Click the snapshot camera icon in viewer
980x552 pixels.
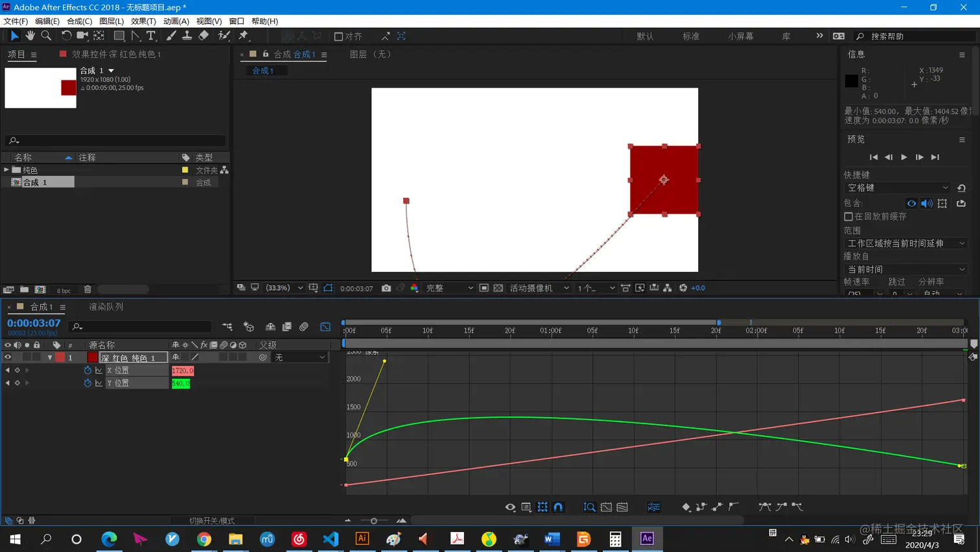386,288
